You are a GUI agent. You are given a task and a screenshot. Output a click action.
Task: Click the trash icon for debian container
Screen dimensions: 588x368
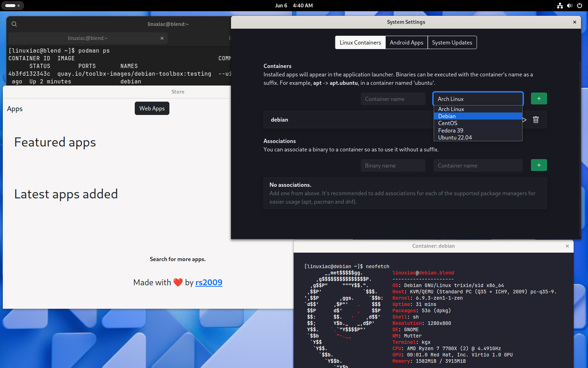pos(536,120)
